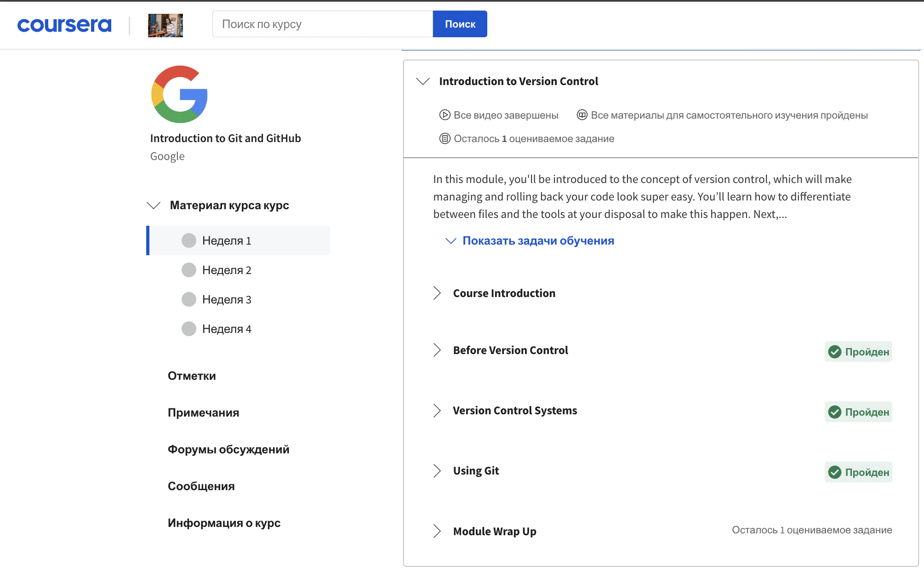Click Все видео завершены status text

click(506, 115)
